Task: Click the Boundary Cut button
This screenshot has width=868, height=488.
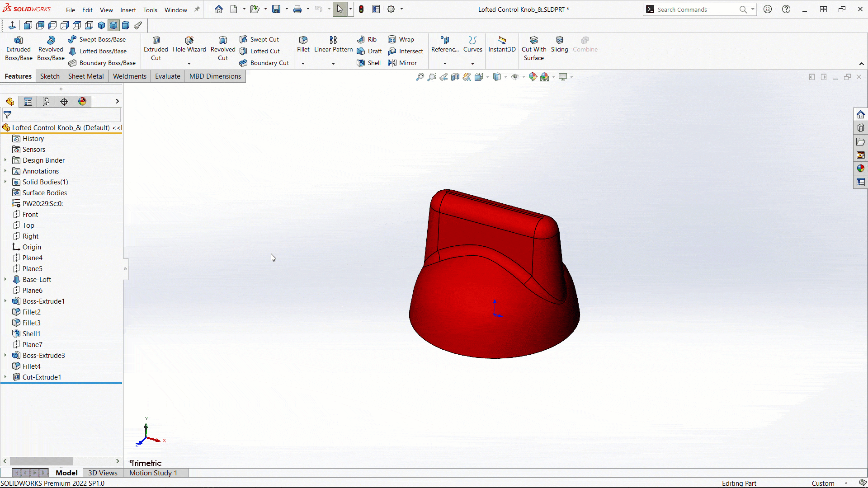Action: coord(264,63)
